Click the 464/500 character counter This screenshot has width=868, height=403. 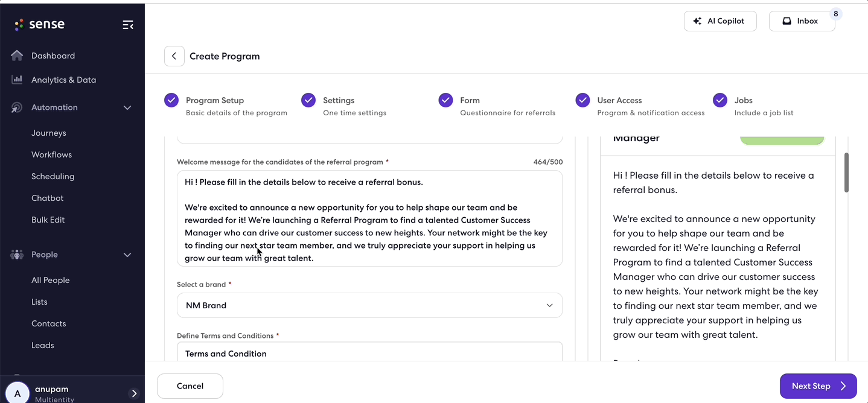pos(547,162)
